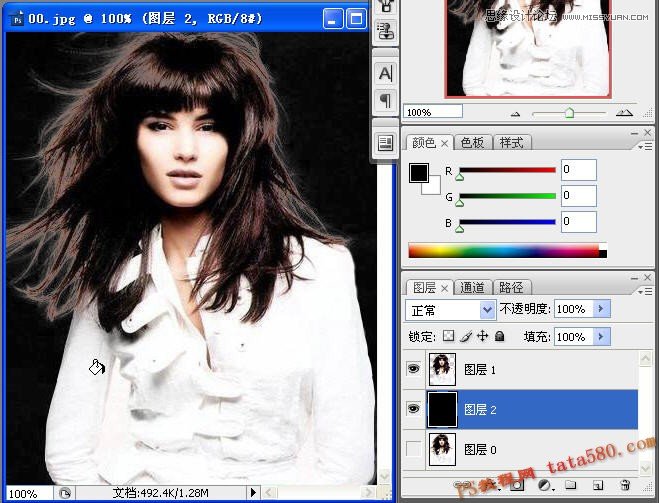Image resolution: width=659 pixels, height=503 pixels.
Task: Open the 填充 slider arrow
Action: click(x=601, y=337)
